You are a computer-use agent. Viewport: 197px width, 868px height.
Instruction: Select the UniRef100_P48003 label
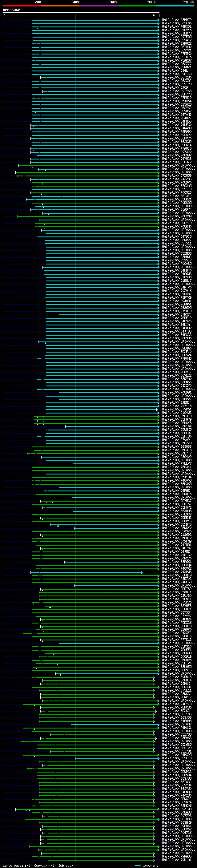click(177, 481)
